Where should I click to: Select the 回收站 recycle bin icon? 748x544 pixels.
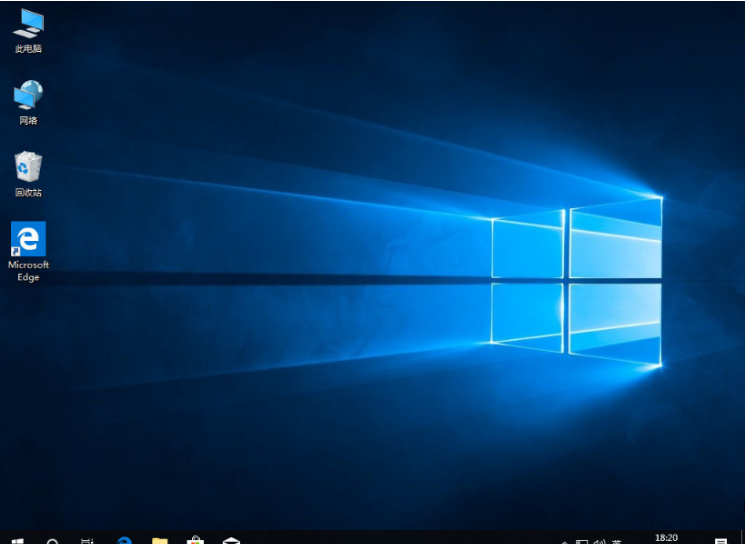(28, 174)
